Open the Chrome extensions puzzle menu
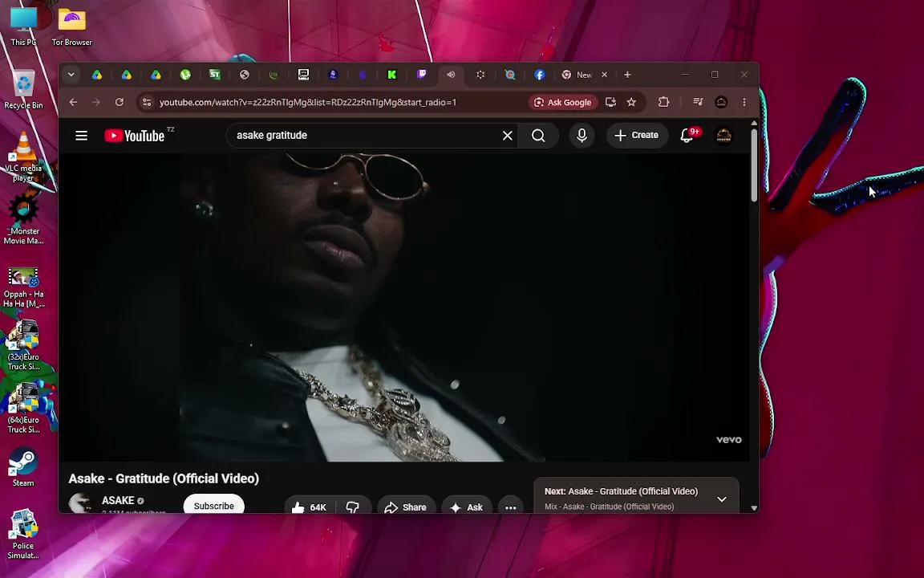The image size is (924, 578). coord(663,102)
